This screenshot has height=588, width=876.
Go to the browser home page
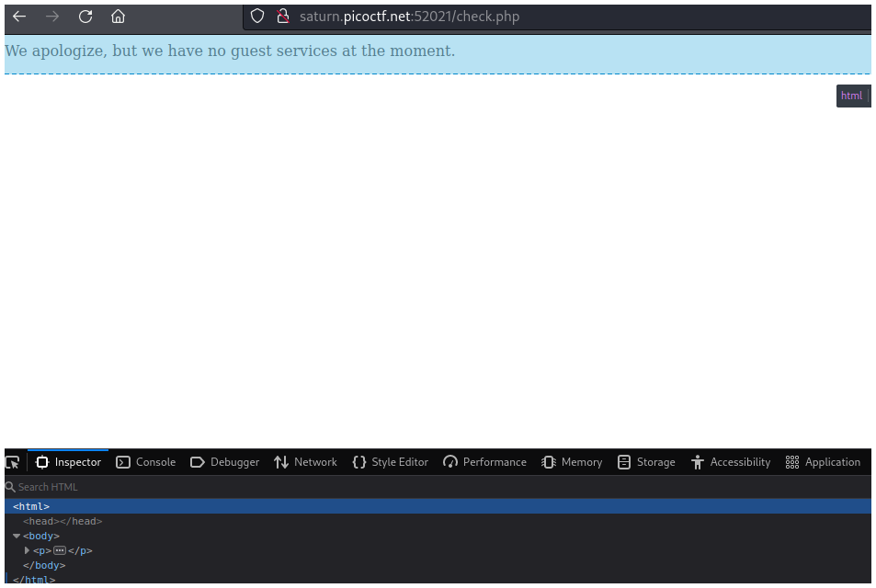[118, 17]
